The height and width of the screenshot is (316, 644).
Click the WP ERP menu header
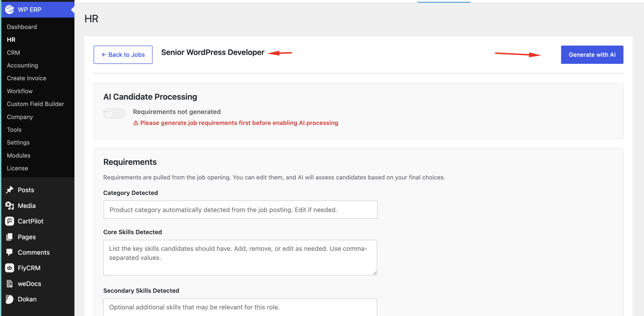point(38,10)
